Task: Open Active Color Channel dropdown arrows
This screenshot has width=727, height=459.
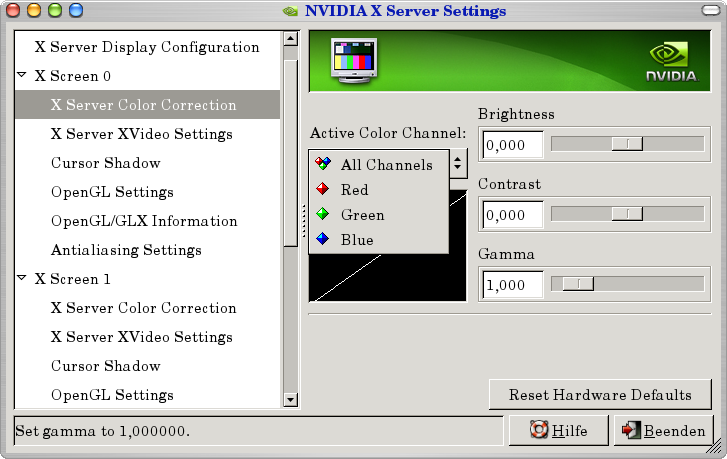Action: tap(458, 163)
